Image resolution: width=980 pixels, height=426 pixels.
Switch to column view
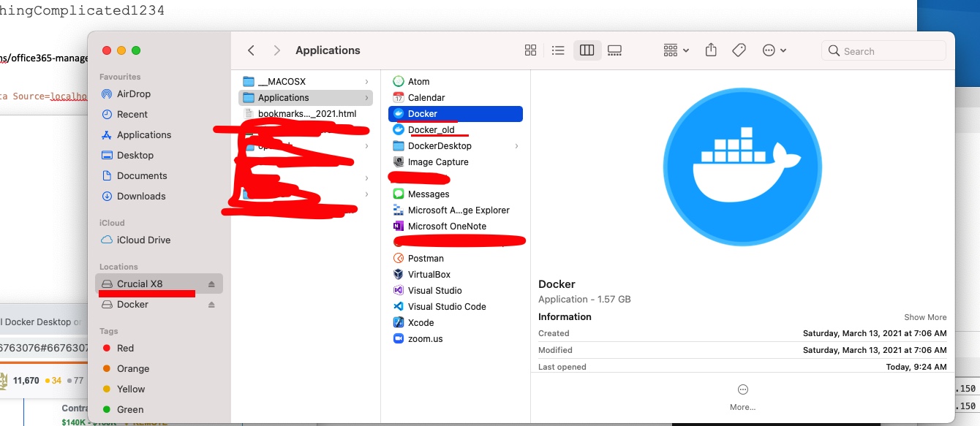pyautogui.click(x=587, y=50)
